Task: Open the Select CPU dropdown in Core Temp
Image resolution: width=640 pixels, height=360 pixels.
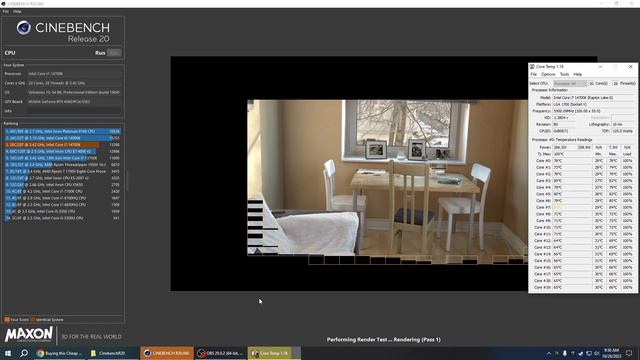Action: tap(570, 83)
